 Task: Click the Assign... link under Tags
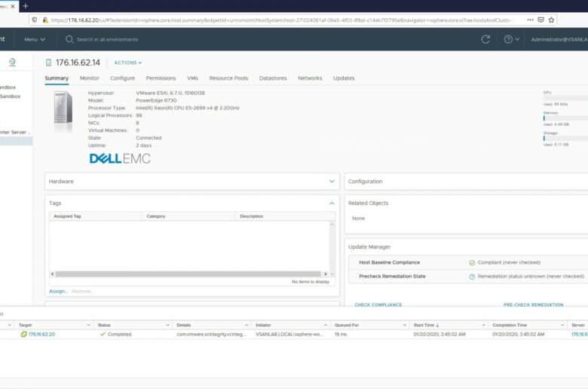coord(58,291)
